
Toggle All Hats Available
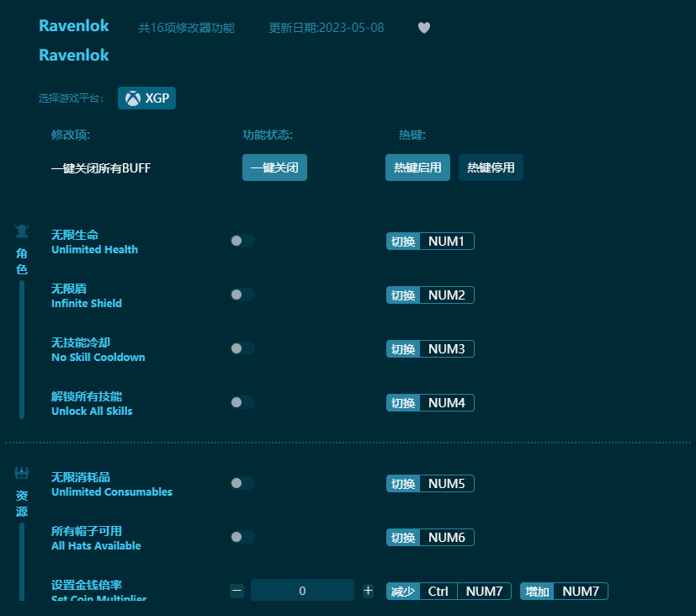tap(242, 537)
